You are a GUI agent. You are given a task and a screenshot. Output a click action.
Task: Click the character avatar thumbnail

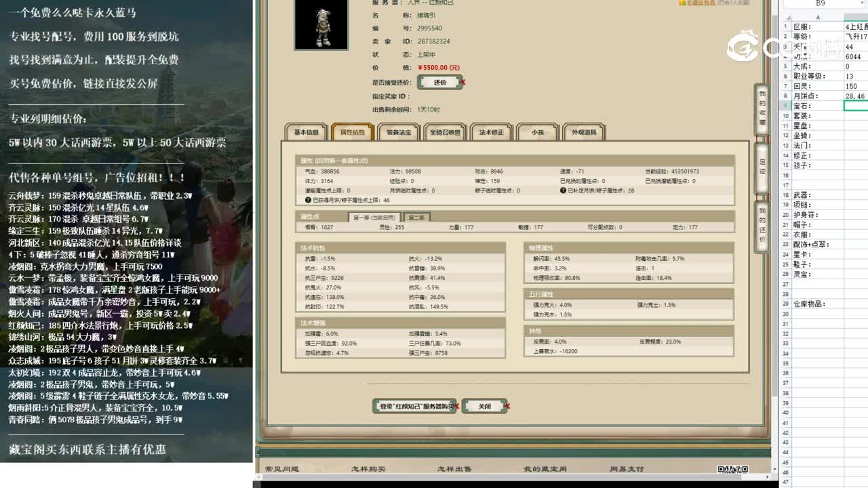pyautogui.click(x=321, y=25)
